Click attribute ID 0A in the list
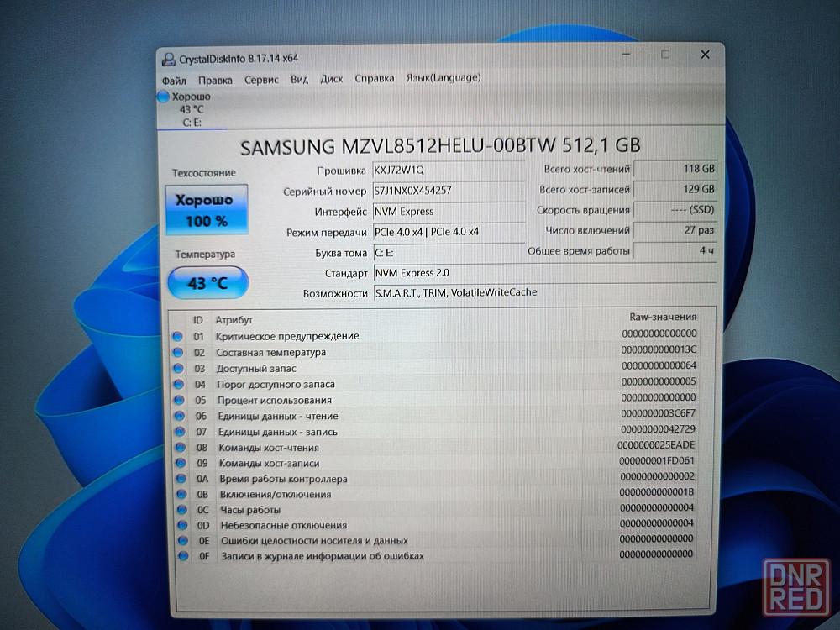This screenshot has height=630, width=840. (202, 479)
